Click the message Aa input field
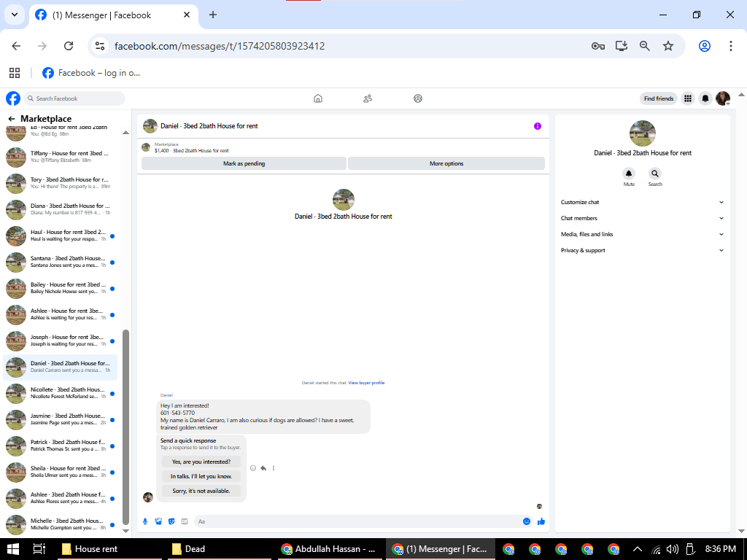Viewport: 747px width, 560px height. [x=357, y=521]
